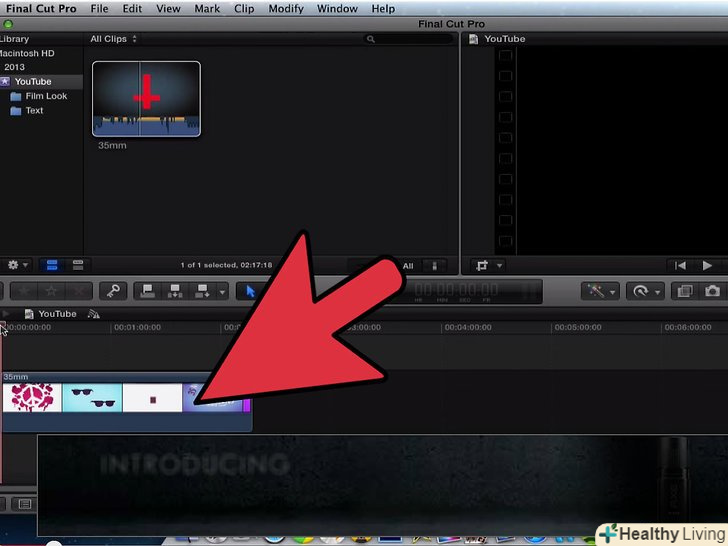This screenshot has height=546, width=728.
Task: Select the 2013 library item
Action: click(14, 67)
